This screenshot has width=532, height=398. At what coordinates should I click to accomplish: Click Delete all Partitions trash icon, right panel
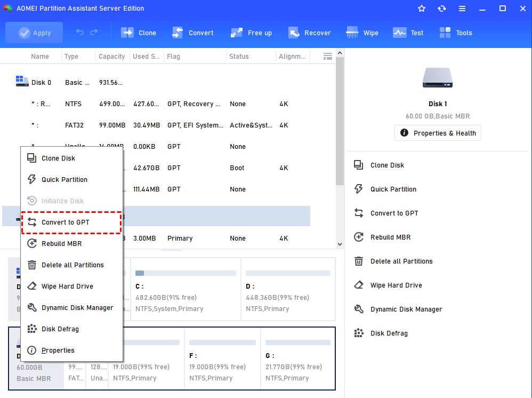click(359, 261)
